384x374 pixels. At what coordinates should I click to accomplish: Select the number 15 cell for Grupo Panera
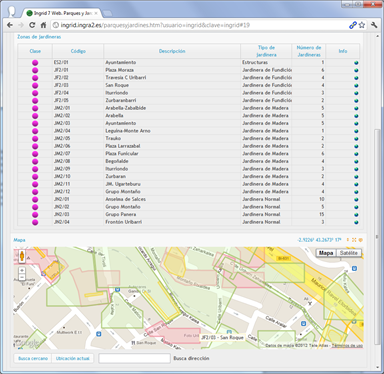pyautogui.click(x=309, y=215)
